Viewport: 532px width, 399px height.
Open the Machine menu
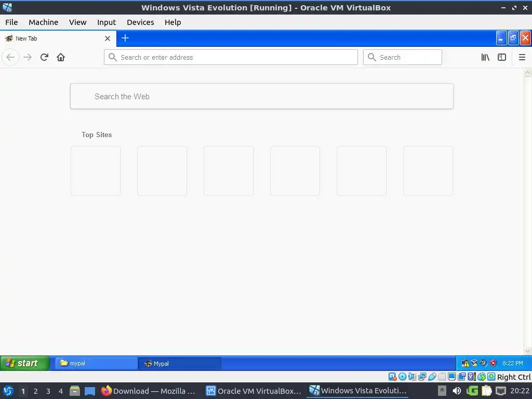pos(44,22)
